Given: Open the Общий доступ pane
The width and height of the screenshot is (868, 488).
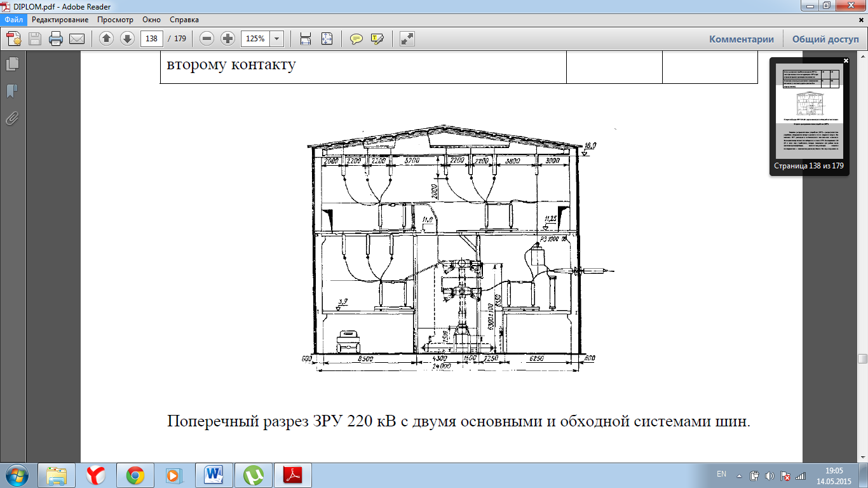Looking at the screenshot, I should (x=825, y=39).
